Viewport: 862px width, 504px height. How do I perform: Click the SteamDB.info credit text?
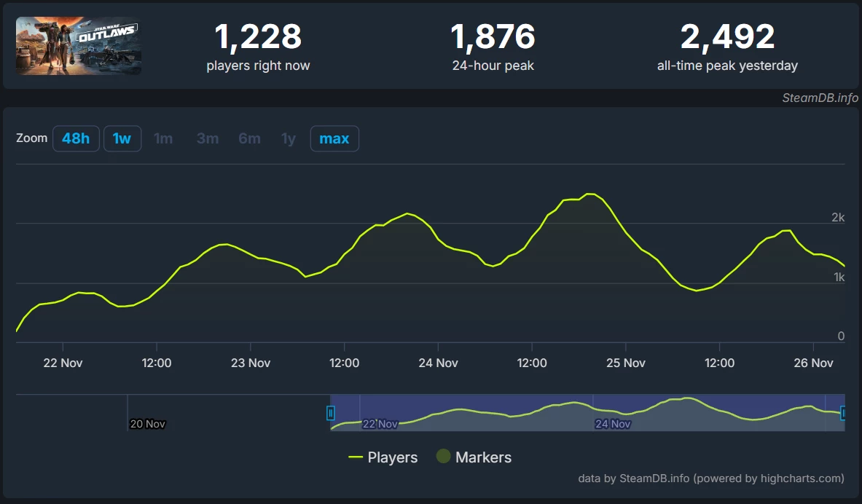pyautogui.click(x=820, y=98)
